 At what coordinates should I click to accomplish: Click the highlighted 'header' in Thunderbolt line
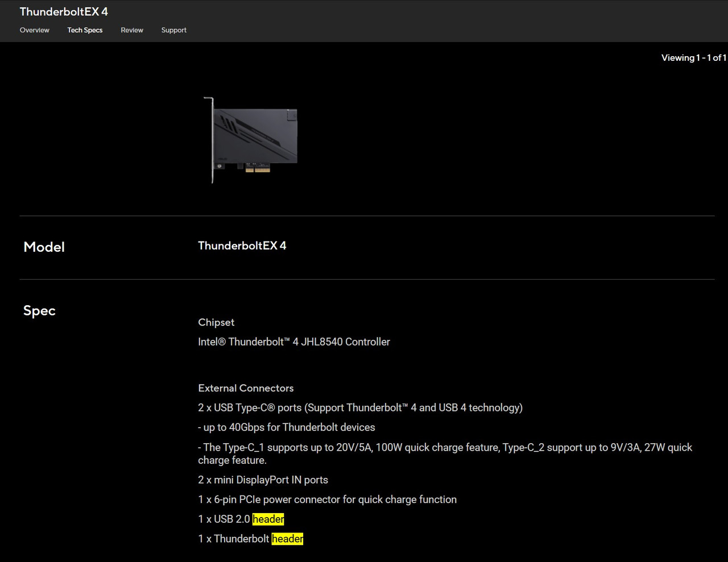point(288,539)
